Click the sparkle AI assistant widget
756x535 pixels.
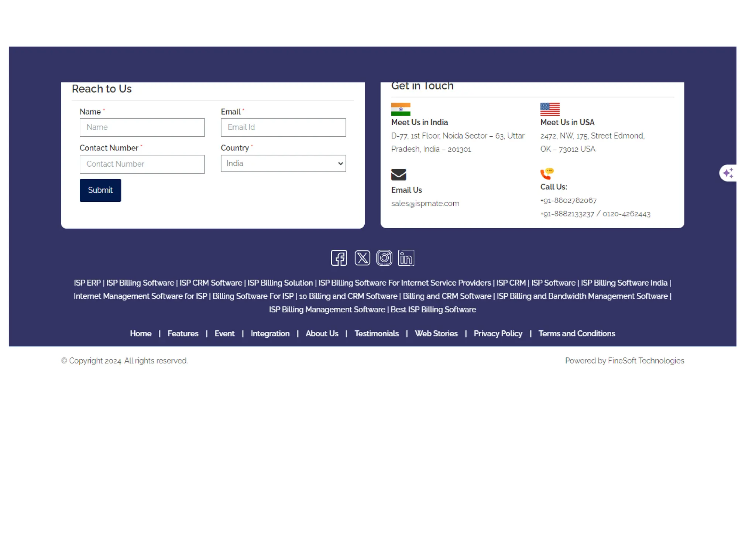728,173
